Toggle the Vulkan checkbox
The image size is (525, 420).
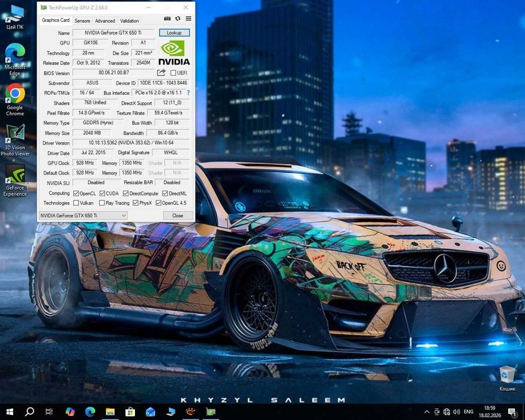(76, 203)
